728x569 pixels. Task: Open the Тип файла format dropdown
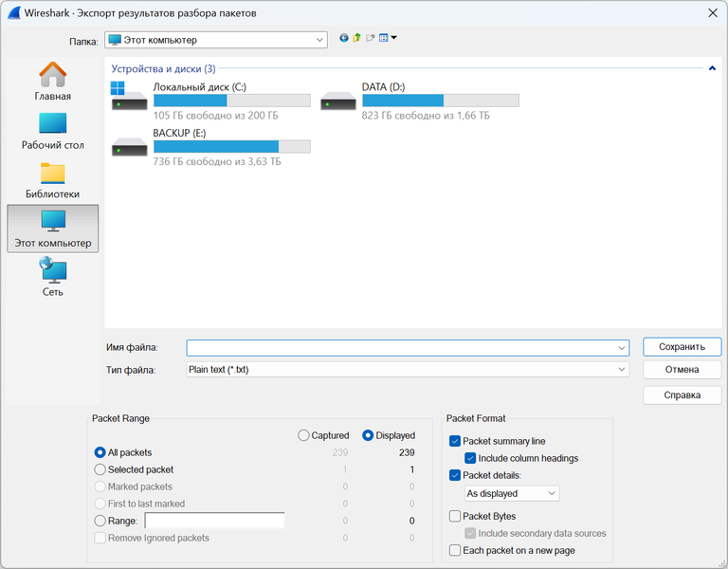pyautogui.click(x=408, y=370)
